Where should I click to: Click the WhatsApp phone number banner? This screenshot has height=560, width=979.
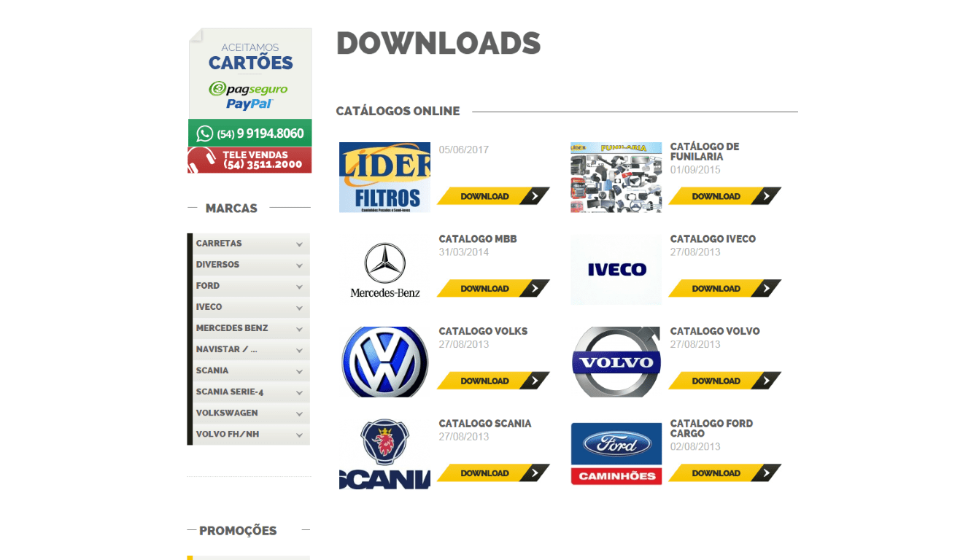pyautogui.click(x=249, y=133)
